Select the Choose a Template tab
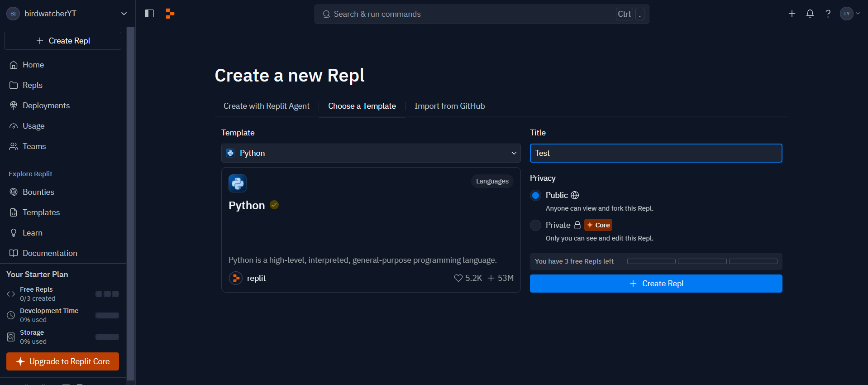The height and width of the screenshot is (385, 868). pos(362,106)
